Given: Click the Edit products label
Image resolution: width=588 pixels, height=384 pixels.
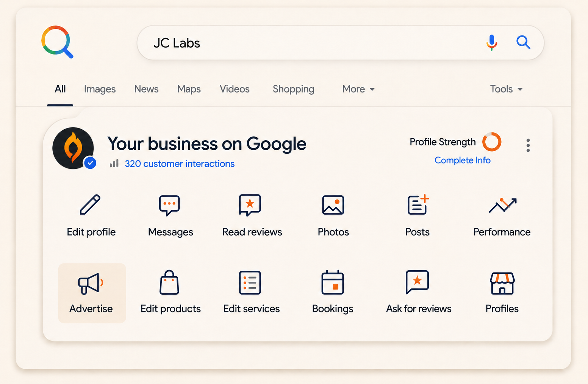Looking at the screenshot, I should point(170,309).
